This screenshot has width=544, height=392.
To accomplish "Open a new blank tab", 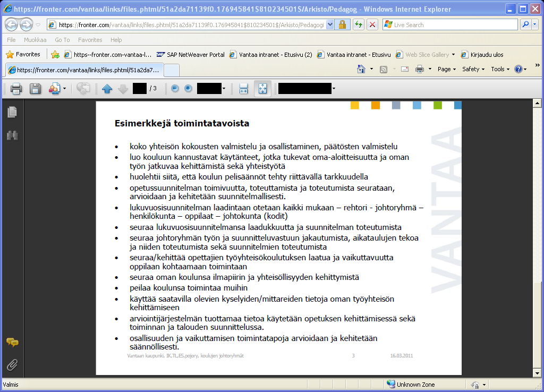I will 172,71.
